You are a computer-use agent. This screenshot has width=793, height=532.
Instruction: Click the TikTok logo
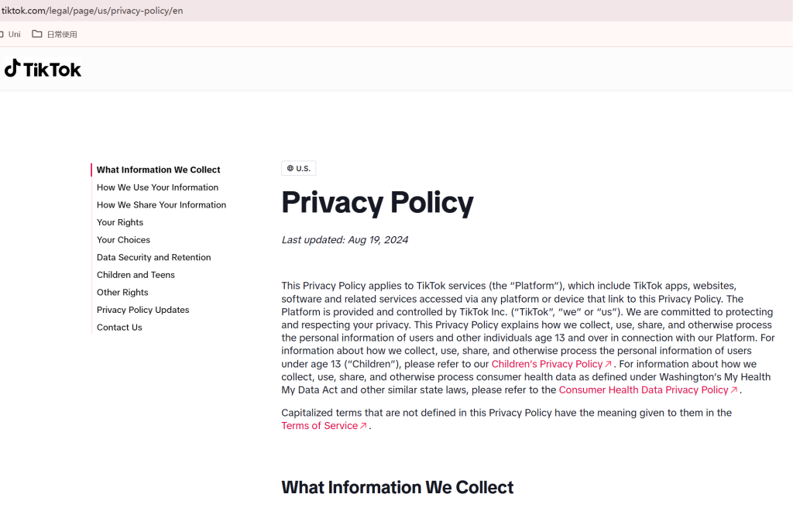[43, 69]
